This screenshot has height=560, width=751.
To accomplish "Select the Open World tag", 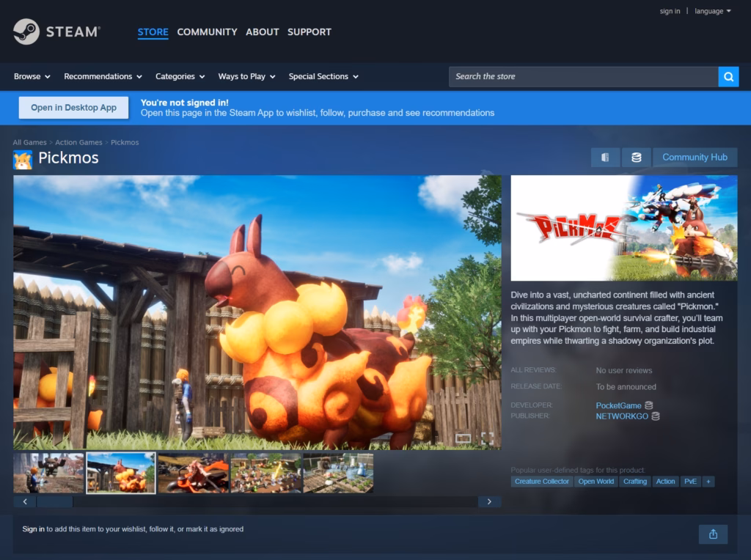I will point(596,482).
